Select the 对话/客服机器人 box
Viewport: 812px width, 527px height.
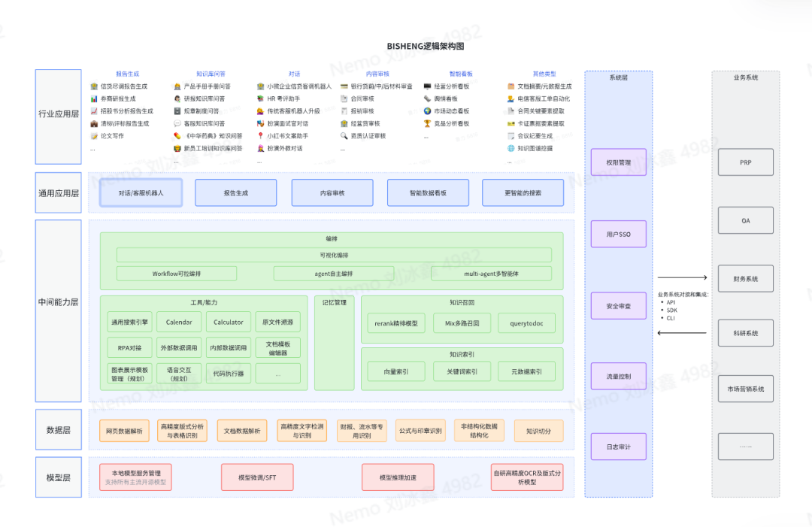click(x=141, y=193)
